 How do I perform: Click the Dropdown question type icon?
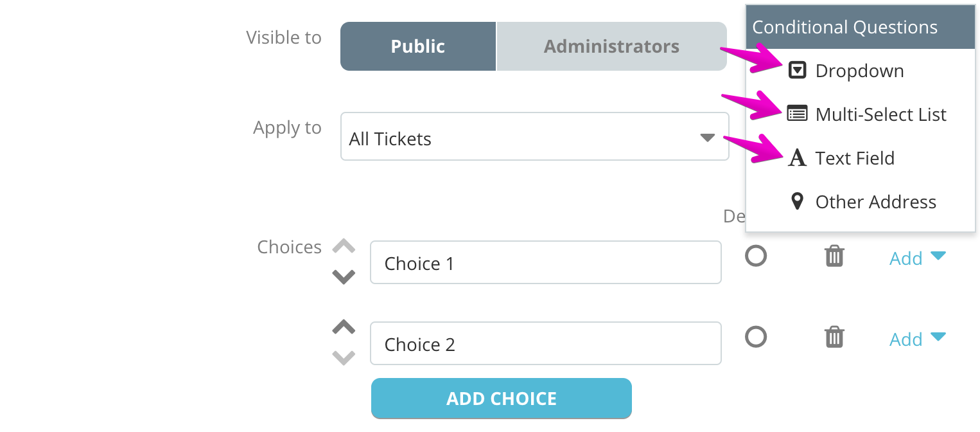(797, 70)
